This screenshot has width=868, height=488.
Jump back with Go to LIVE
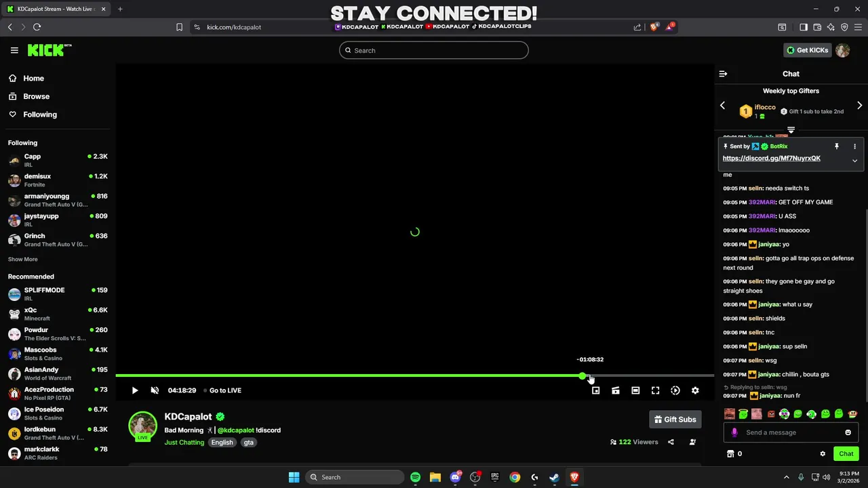[x=223, y=390]
